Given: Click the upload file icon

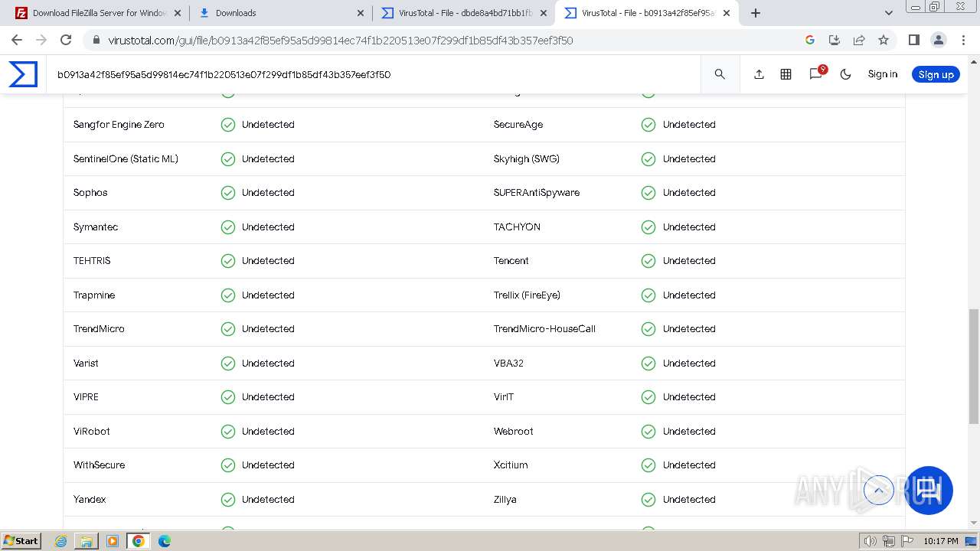Looking at the screenshot, I should [759, 74].
